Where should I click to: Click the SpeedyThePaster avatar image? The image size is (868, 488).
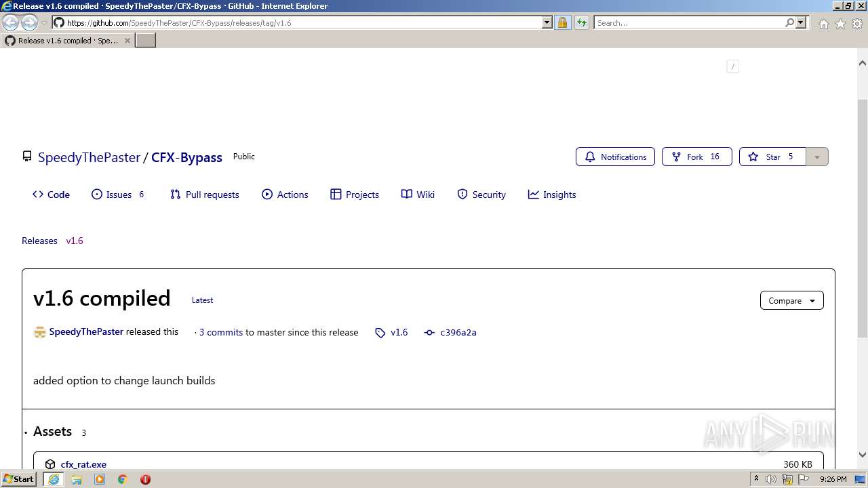coord(39,332)
